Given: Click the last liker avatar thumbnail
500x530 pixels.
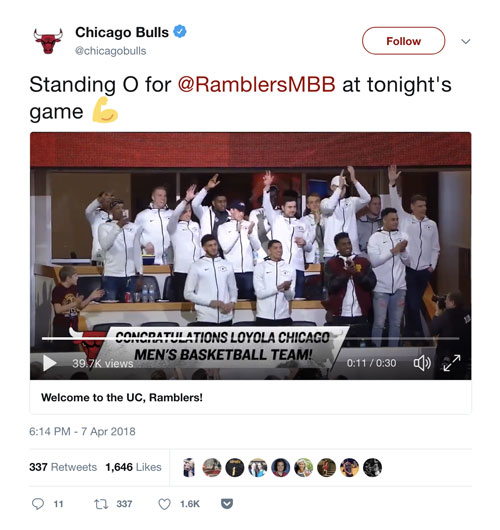Looking at the screenshot, I should point(372,467).
